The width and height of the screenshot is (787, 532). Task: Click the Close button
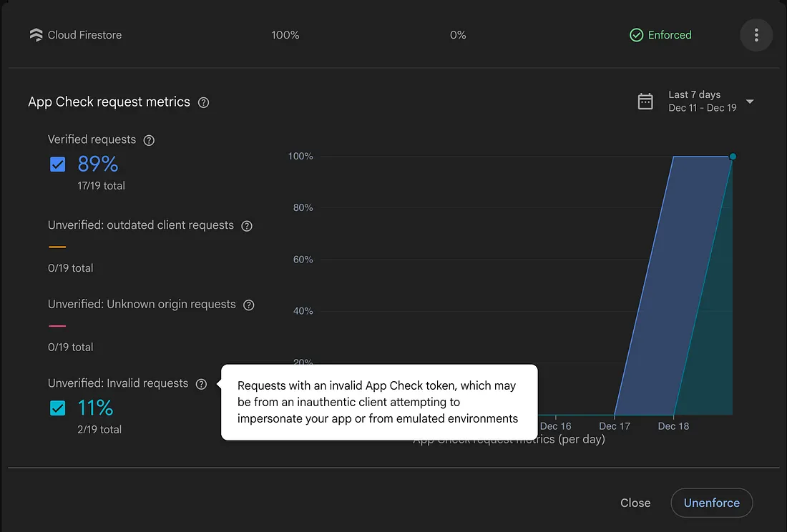[635, 503]
